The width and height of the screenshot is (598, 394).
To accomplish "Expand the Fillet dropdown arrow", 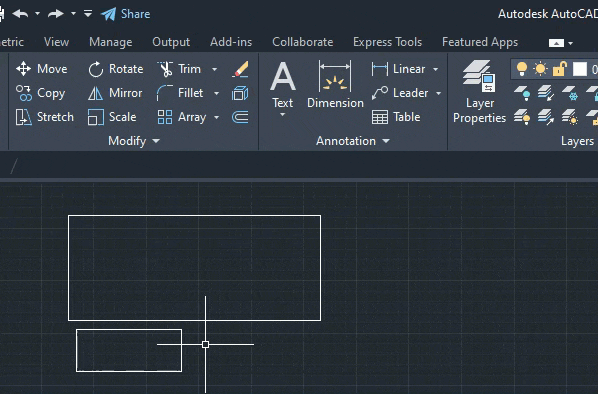I will [216, 93].
